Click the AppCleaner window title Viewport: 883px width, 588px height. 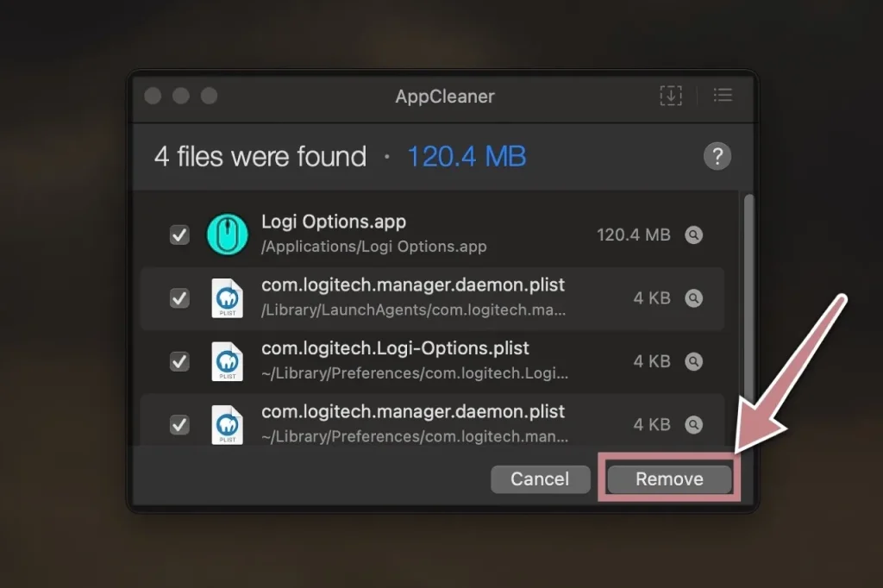tap(445, 97)
